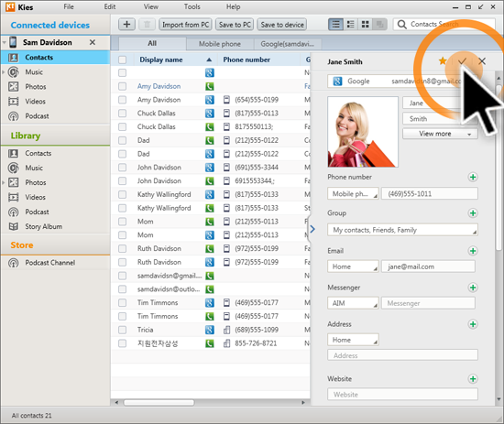The height and width of the screenshot is (424, 504).
Task: Switch to thumbnail grid view icon
Action: [365, 25]
